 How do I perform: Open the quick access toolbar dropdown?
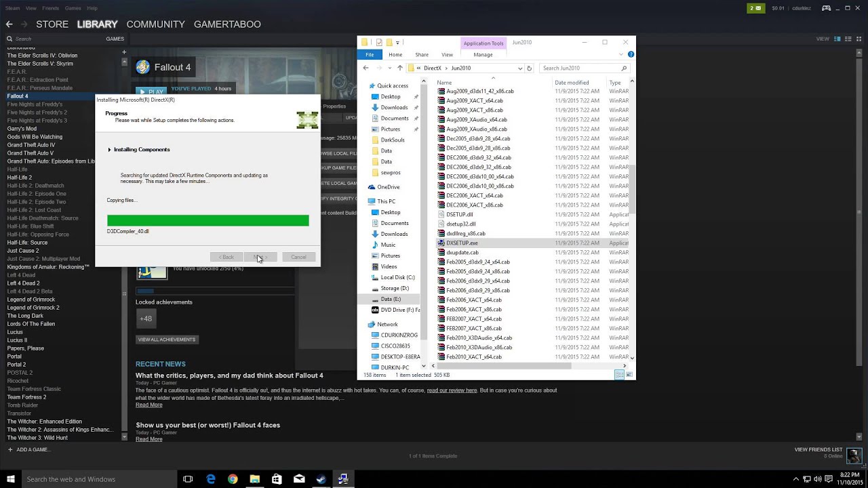pyautogui.click(x=398, y=43)
